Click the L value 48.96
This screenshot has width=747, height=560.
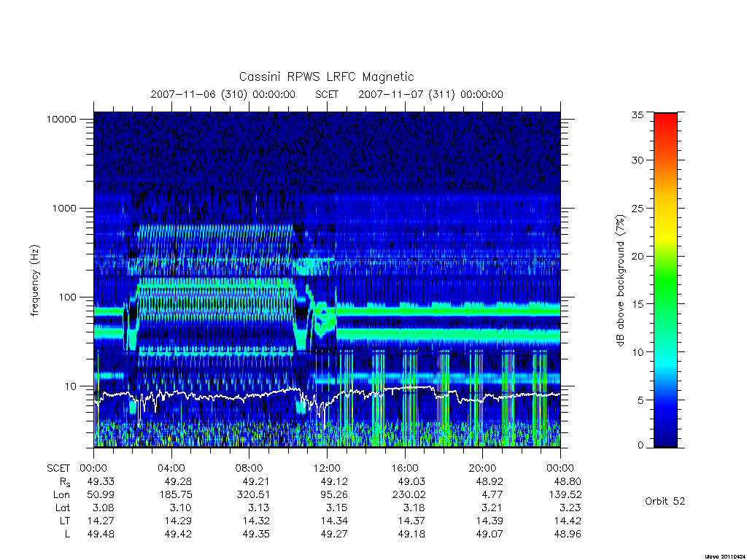coord(568,534)
